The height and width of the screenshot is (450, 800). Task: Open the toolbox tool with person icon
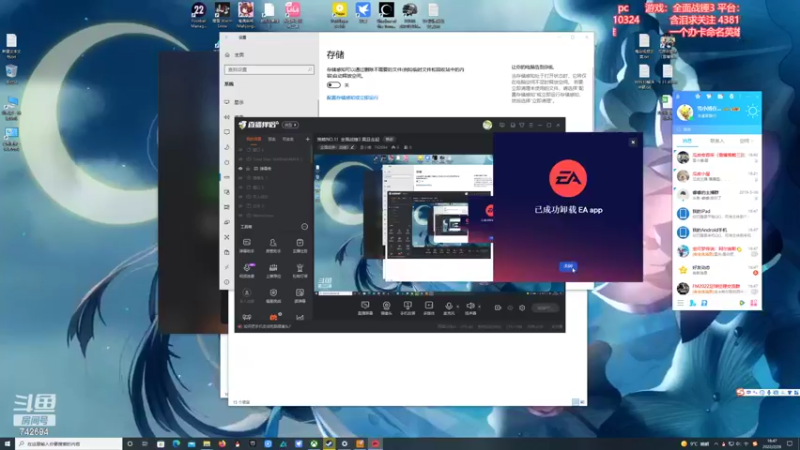coord(273,245)
